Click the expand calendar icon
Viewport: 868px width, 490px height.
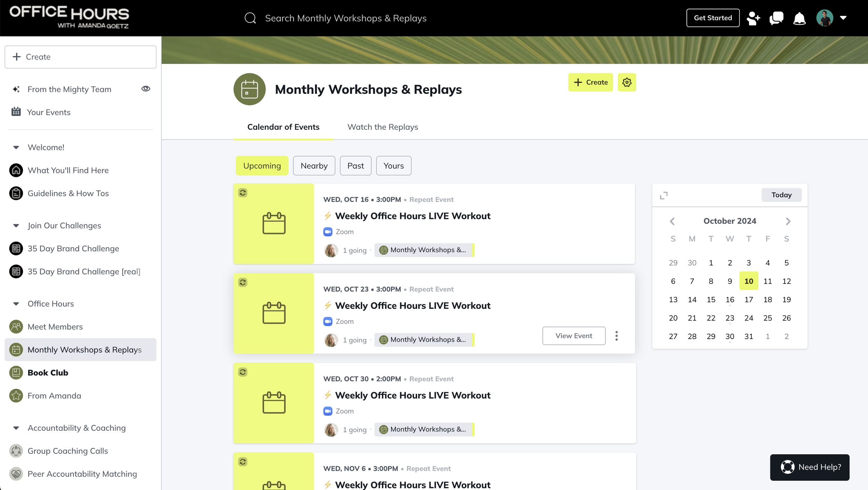663,195
